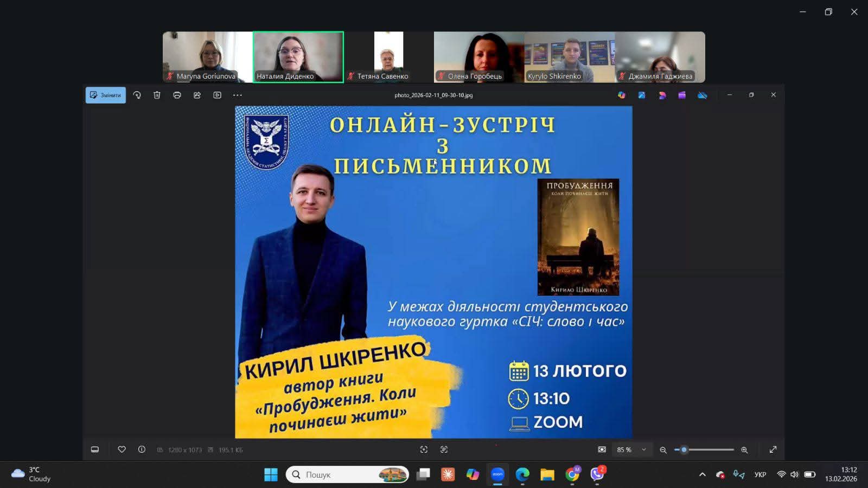Click the zoom slider handle
Viewport: 868px width, 488px height.
684,450
